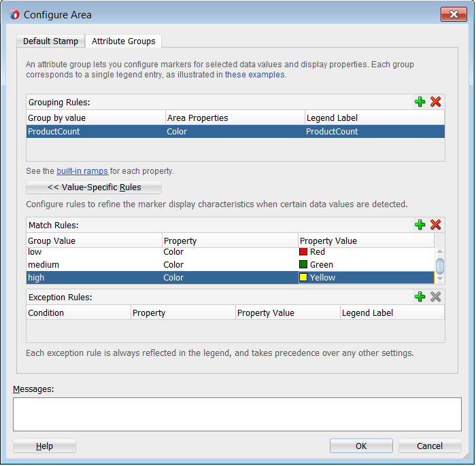Cancel the Configure Area dialog

pyautogui.click(x=430, y=446)
